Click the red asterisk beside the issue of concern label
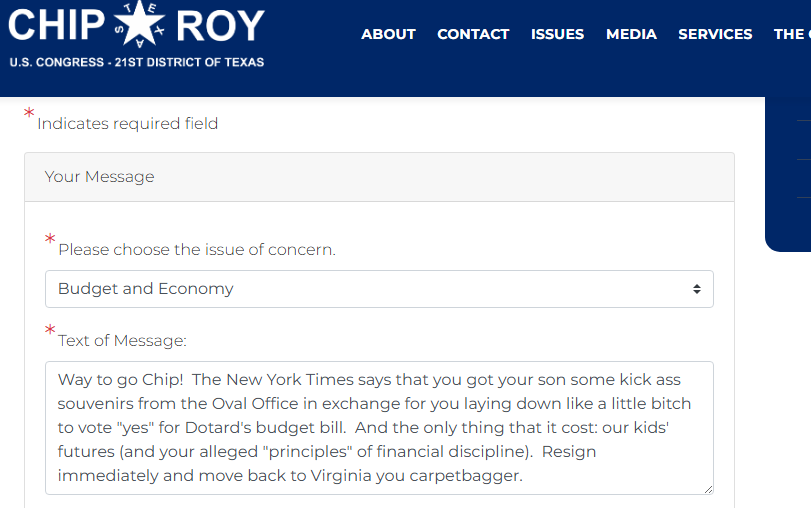This screenshot has height=508, width=811. click(50, 238)
